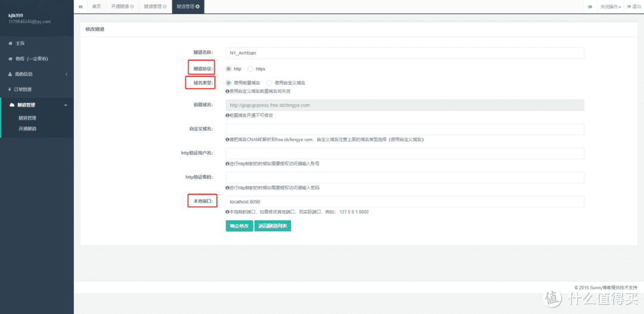This screenshot has width=644, height=314.
Task: Click the 自定义域名 input field
Action: [404, 129]
